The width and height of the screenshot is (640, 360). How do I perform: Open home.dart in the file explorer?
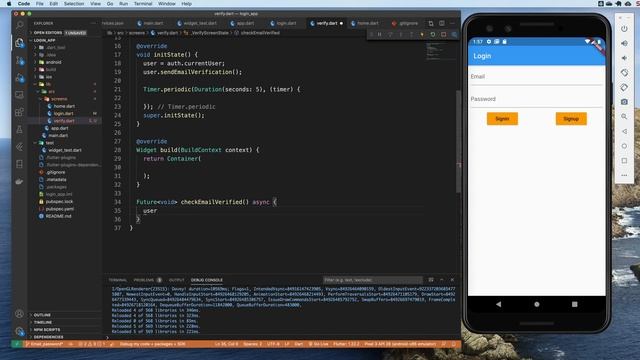[x=64, y=106]
